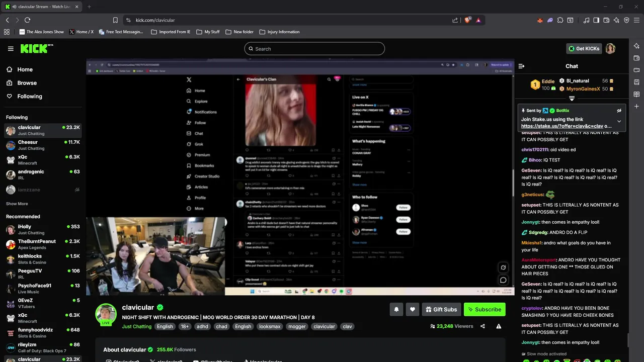
Task: Expand the gift leaderboard
Action: (x=572, y=99)
